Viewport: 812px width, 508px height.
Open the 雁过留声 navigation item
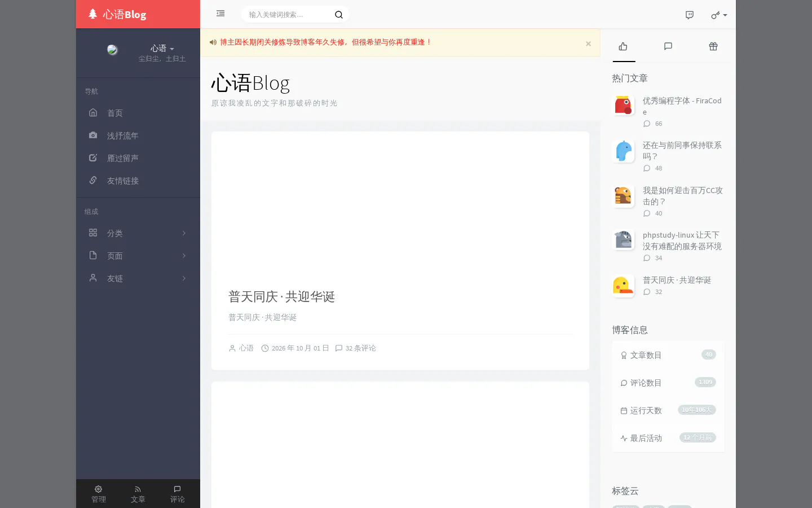click(x=138, y=158)
